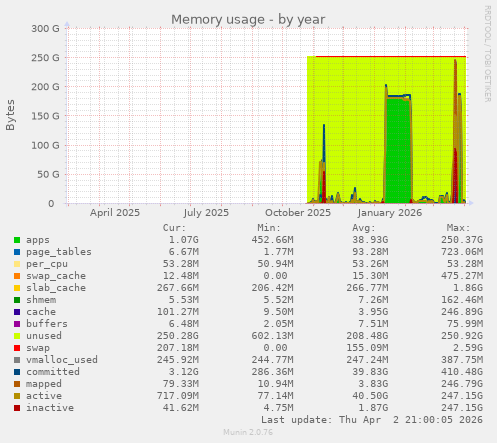This screenshot has height=443, width=497.
Task: Click the red swap legend swatch
Action: [17, 348]
